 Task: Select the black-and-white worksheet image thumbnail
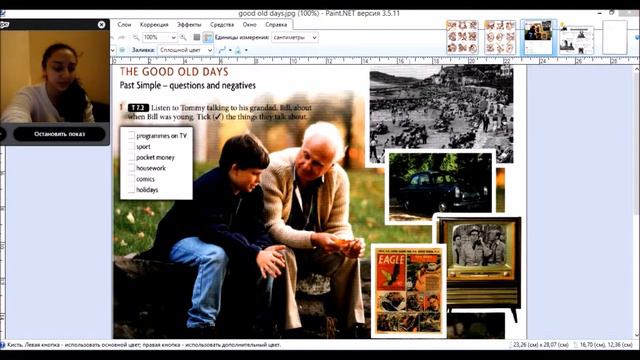[x=576, y=40]
